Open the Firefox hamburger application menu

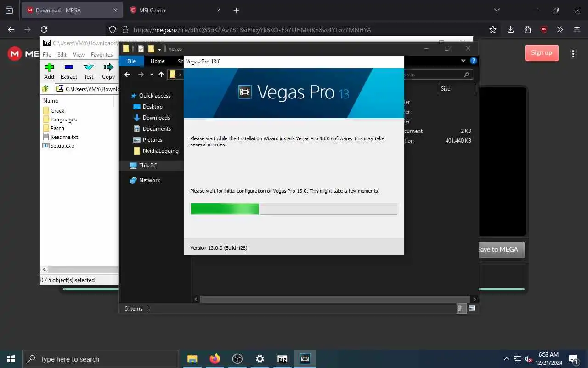point(577,29)
